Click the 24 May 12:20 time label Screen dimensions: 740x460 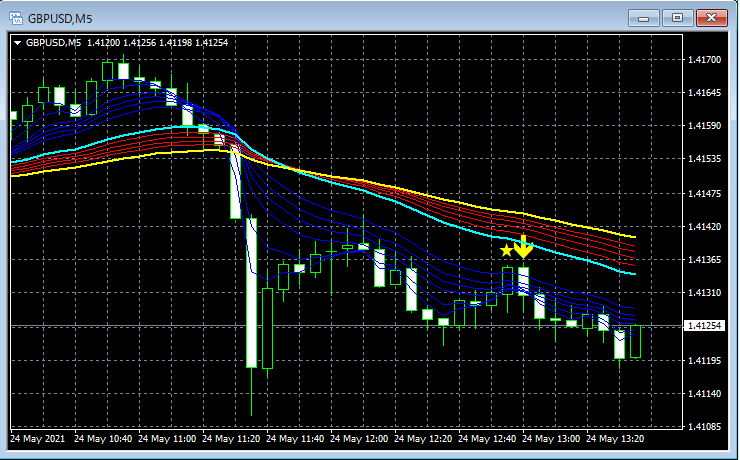point(423,439)
